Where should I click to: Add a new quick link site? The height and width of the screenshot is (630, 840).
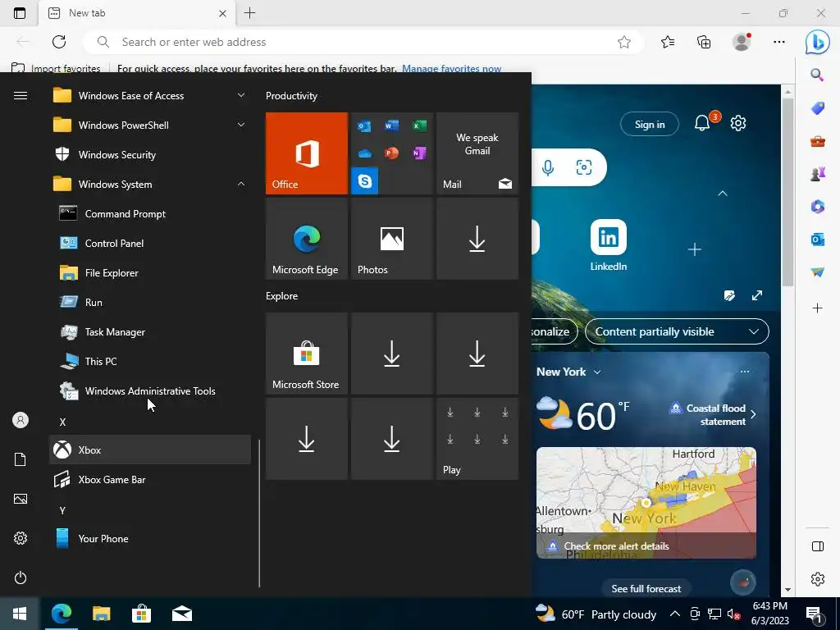[694, 249]
